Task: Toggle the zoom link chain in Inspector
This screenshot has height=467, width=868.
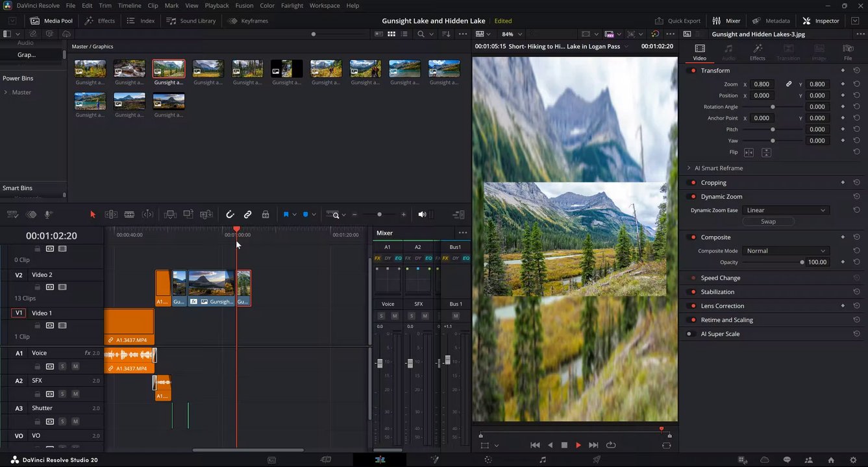Action: [789, 84]
